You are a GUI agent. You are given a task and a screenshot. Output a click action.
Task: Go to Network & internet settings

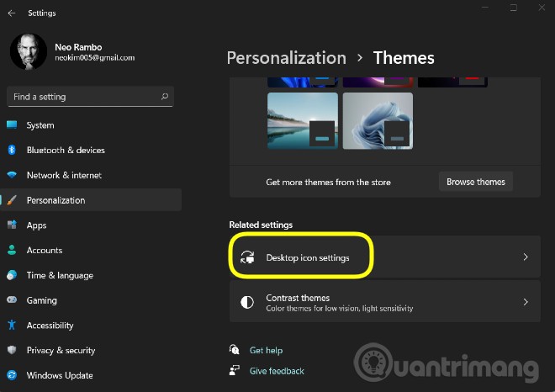[x=91, y=175]
